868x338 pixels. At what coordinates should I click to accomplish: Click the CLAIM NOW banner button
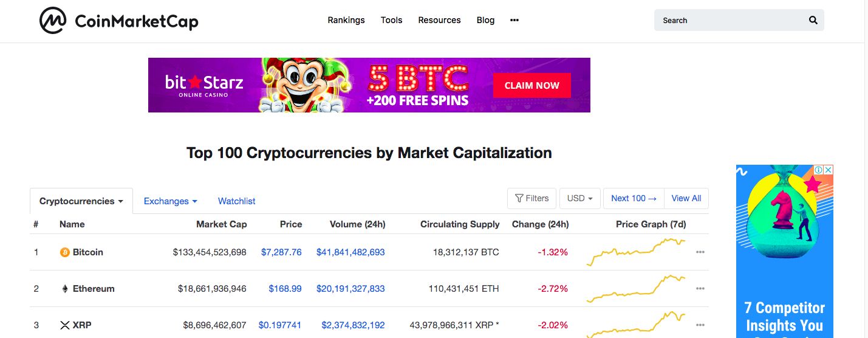531,86
